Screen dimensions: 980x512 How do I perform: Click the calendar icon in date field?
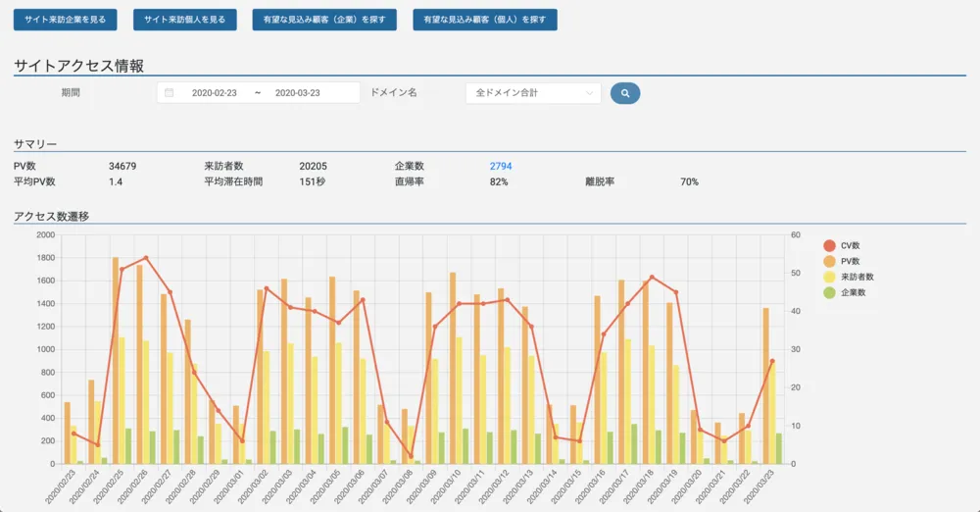170,93
